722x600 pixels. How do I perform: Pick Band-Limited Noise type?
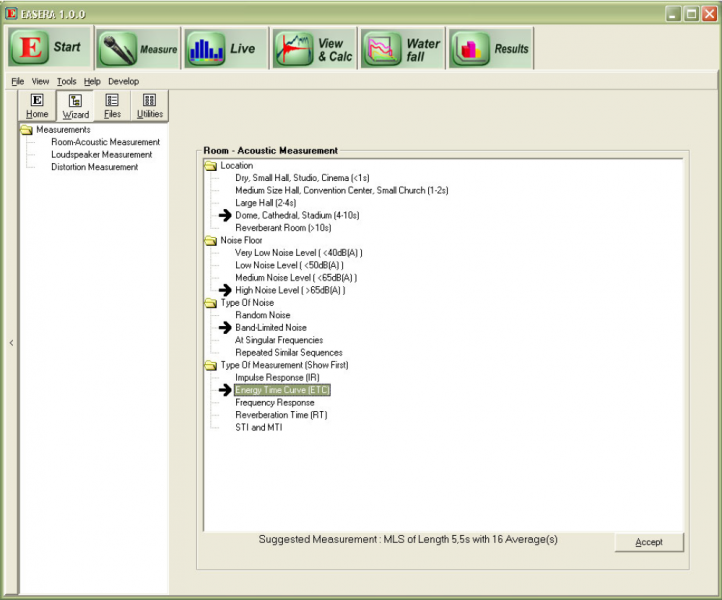coord(271,327)
